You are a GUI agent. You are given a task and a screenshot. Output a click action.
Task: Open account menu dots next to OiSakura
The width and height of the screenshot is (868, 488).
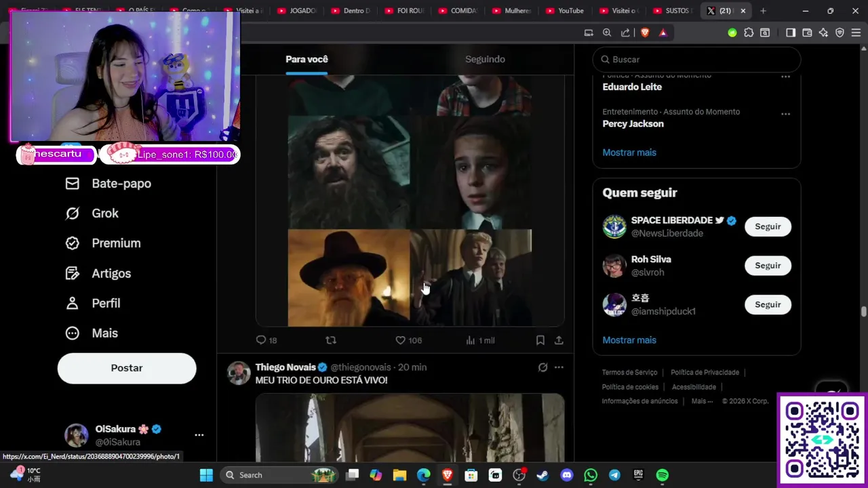coord(199,435)
